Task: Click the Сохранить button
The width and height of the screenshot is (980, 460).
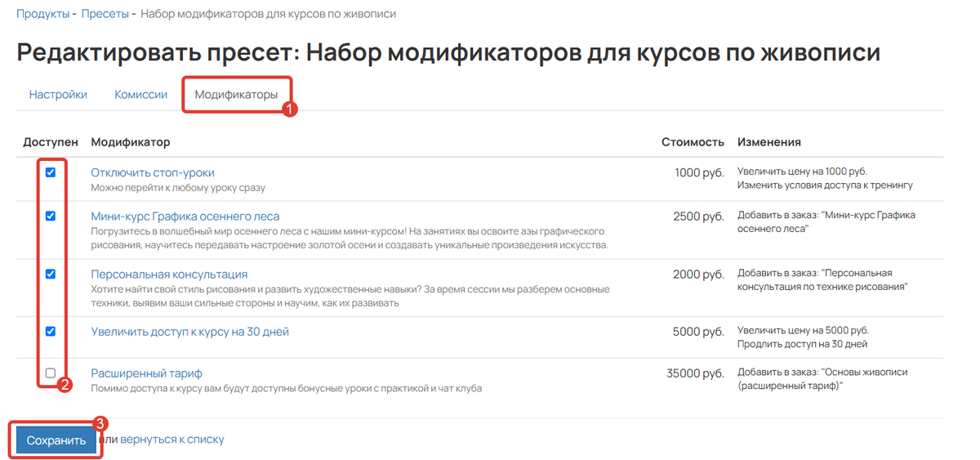Action: coord(56,440)
